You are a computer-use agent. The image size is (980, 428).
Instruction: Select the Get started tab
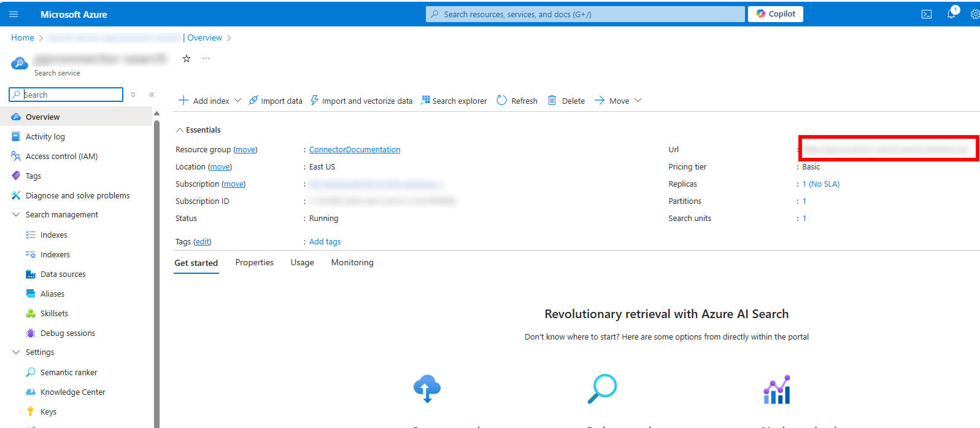pos(196,263)
